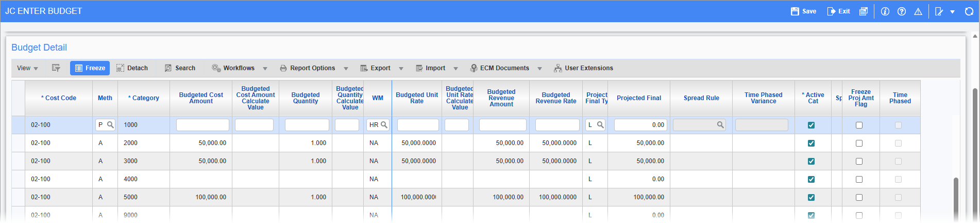
Task: Click the Budgeted Cost Amount input for category 1000
Action: click(202, 125)
